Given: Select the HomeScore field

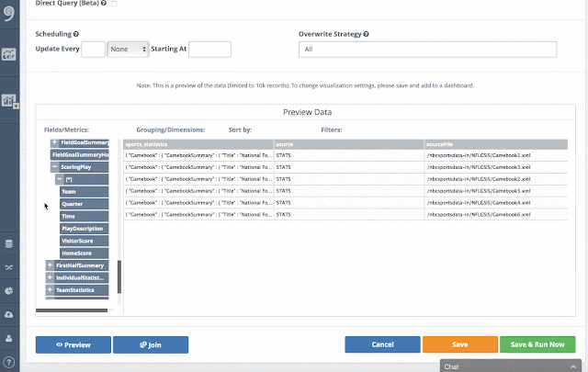Looking at the screenshot, I should coord(84,254).
